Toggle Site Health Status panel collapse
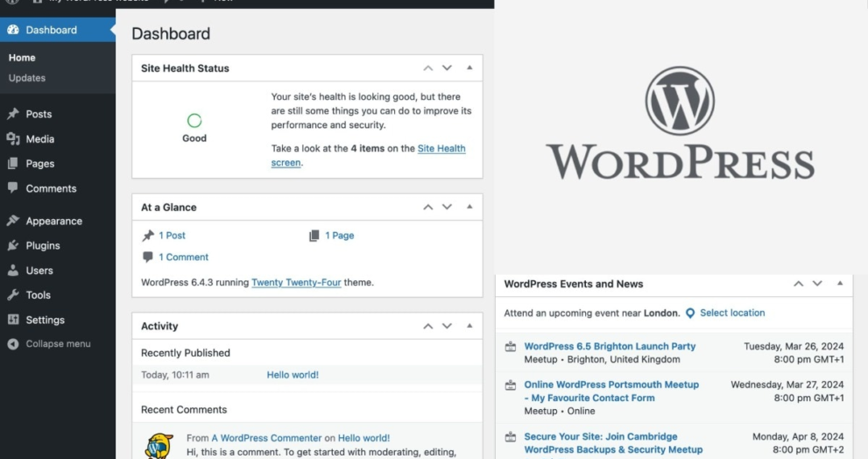 (x=469, y=67)
